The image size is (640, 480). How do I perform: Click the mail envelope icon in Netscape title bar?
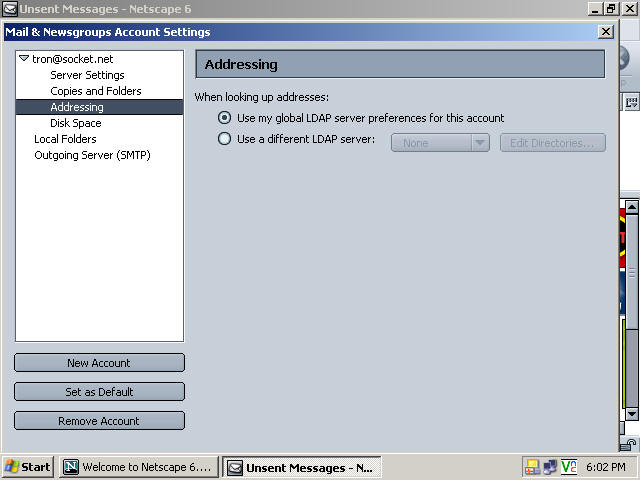pyautogui.click(x=10, y=9)
